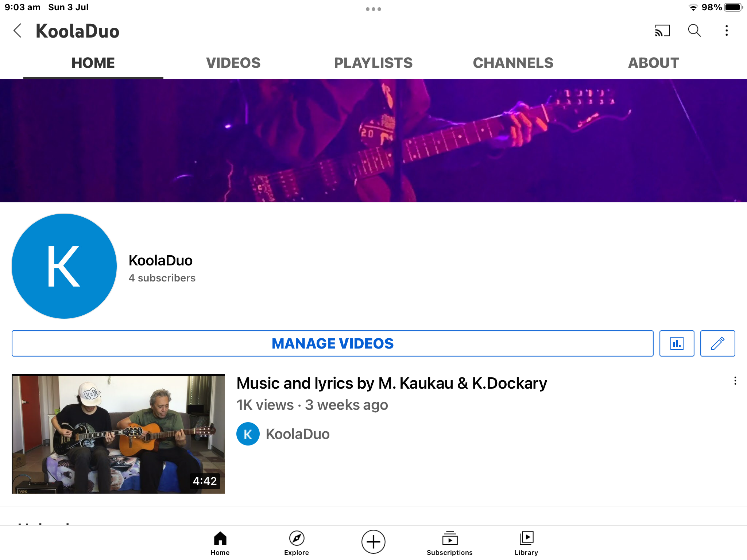Tap the 1K views · 3 weeks ago text
The height and width of the screenshot is (560, 747).
click(312, 405)
